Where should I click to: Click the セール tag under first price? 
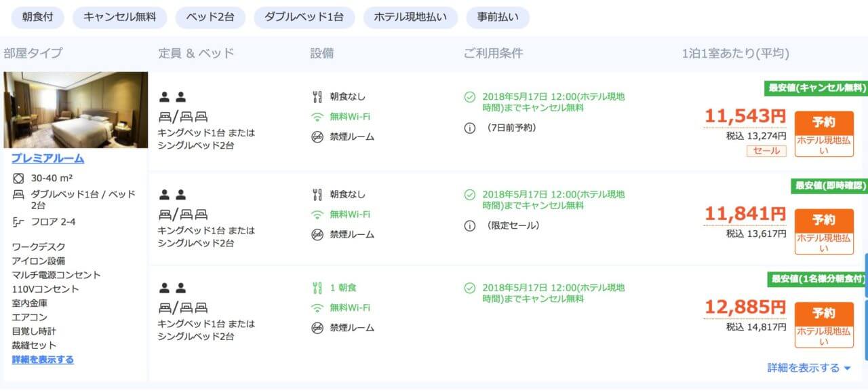(x=766, y=151)
